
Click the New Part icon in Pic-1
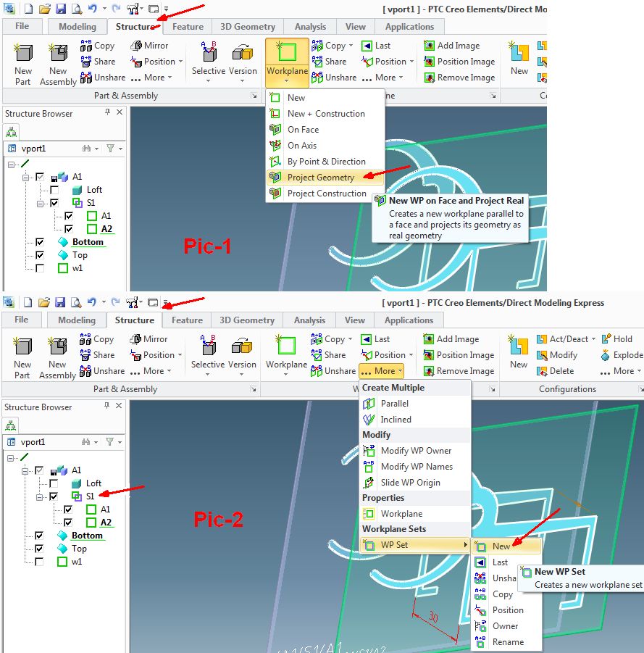pyautogui.click(x=23, y=53)
